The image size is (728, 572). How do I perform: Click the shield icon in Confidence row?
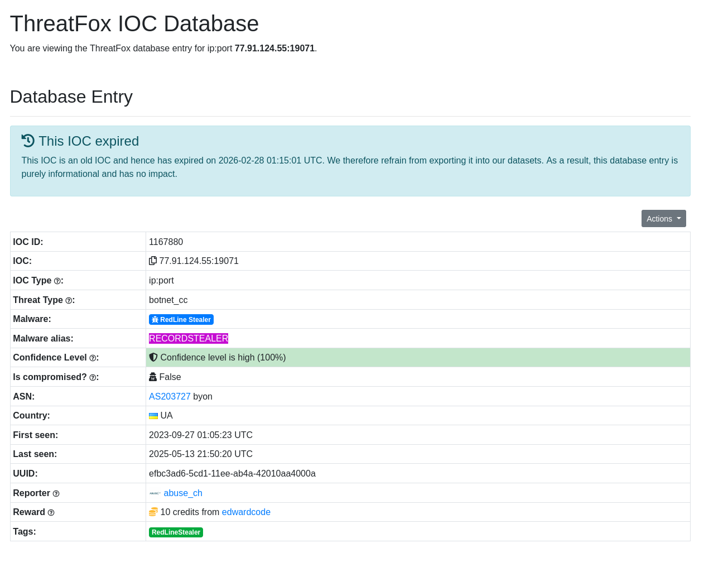click(x=153, y=357)
